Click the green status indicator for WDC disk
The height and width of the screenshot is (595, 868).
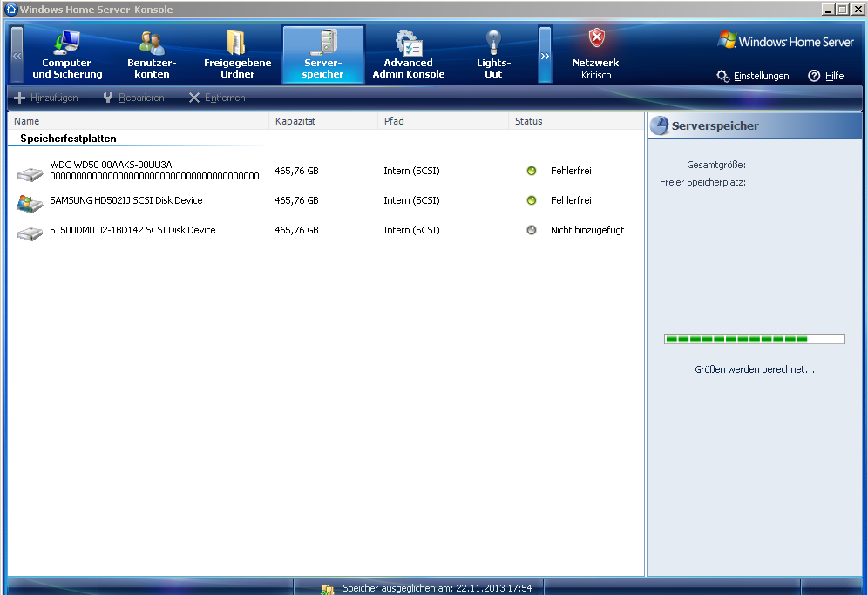[532, 171]
